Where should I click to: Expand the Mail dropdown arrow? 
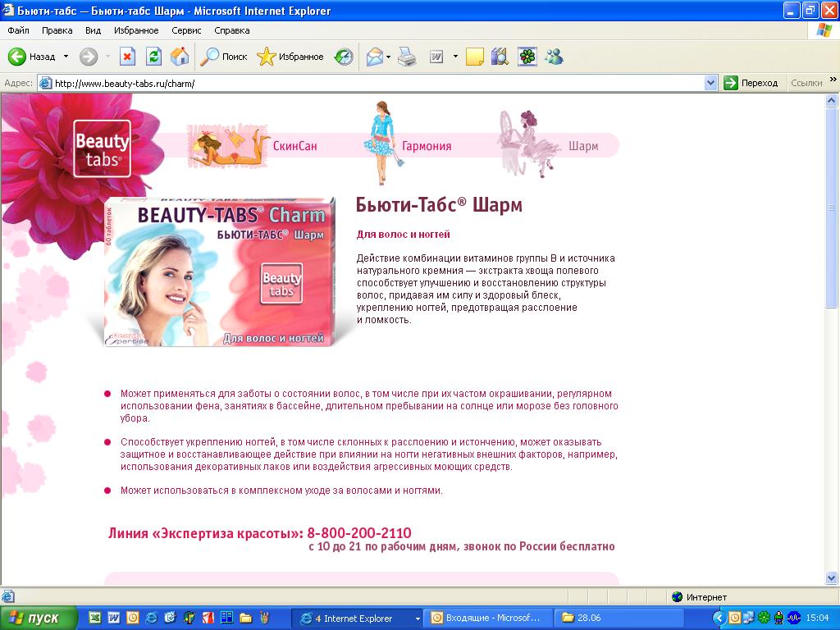(388, 57)
